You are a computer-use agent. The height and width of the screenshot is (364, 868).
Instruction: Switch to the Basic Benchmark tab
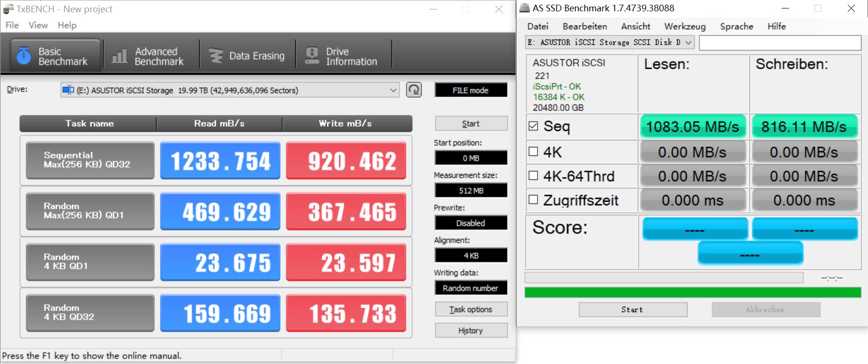click(55, 56)
